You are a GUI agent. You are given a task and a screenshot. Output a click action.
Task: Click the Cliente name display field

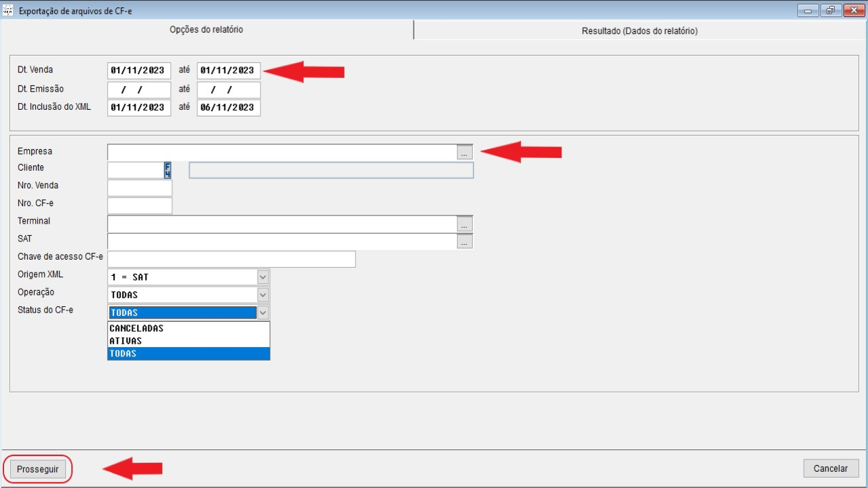pyautogui.click(x=331, y=170)
